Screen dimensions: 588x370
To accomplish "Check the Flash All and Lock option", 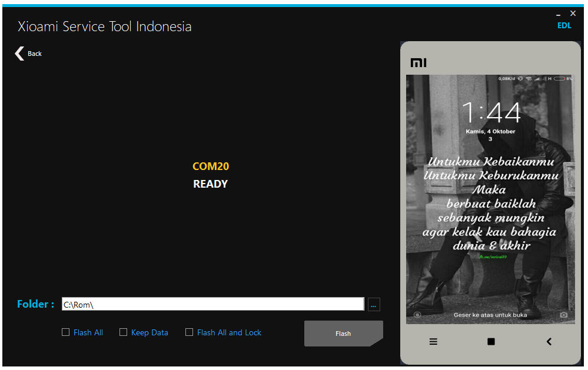I will click(190, 332).
